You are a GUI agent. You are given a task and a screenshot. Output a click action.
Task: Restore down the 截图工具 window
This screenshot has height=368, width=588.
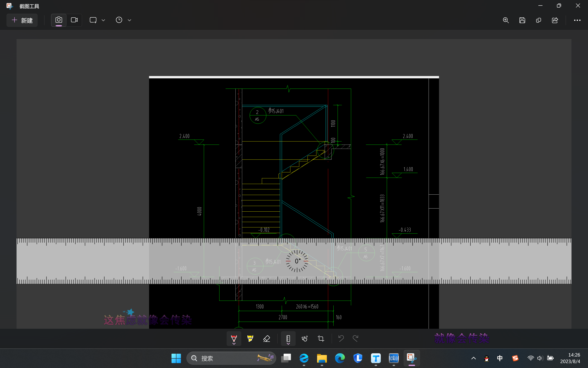559,6
